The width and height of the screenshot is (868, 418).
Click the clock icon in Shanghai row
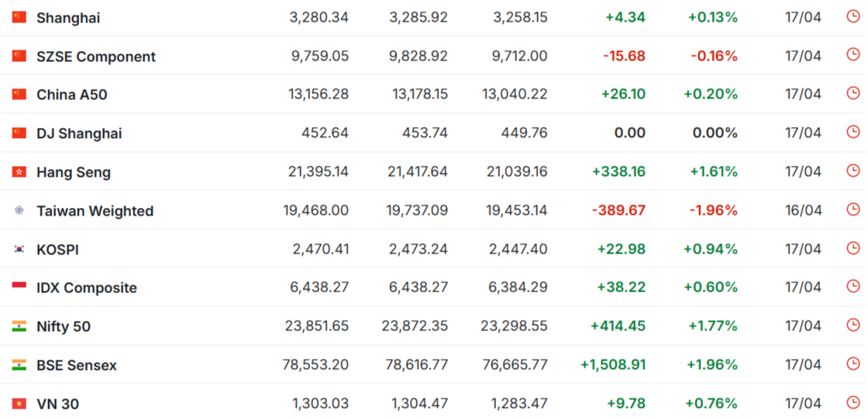pyautogui.click(x=853, y=16)
